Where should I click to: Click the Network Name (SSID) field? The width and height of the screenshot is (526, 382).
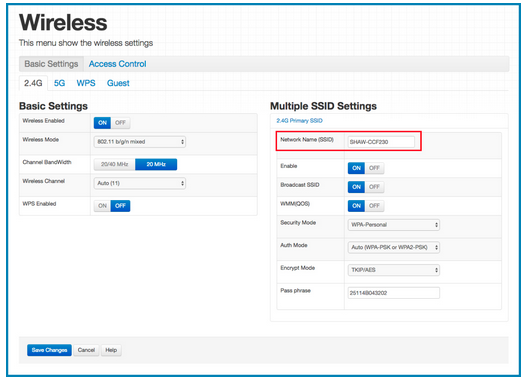click(381, 142)
